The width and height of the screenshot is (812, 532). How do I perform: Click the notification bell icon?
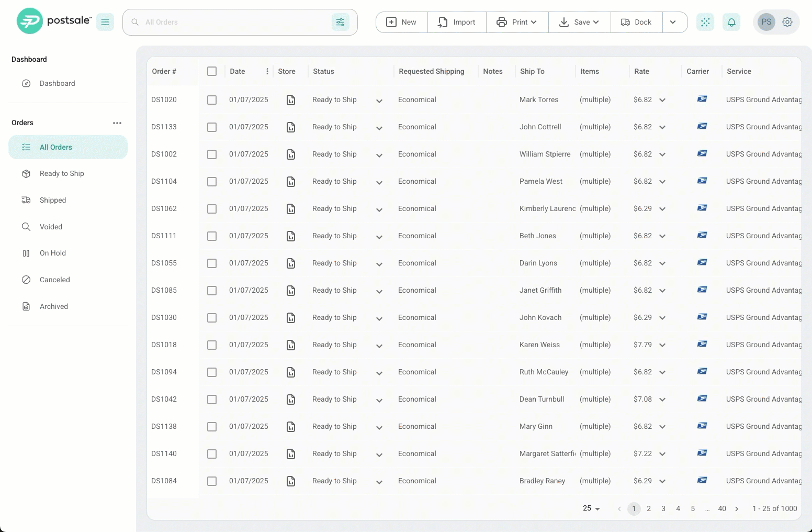[x=731, y=22]
